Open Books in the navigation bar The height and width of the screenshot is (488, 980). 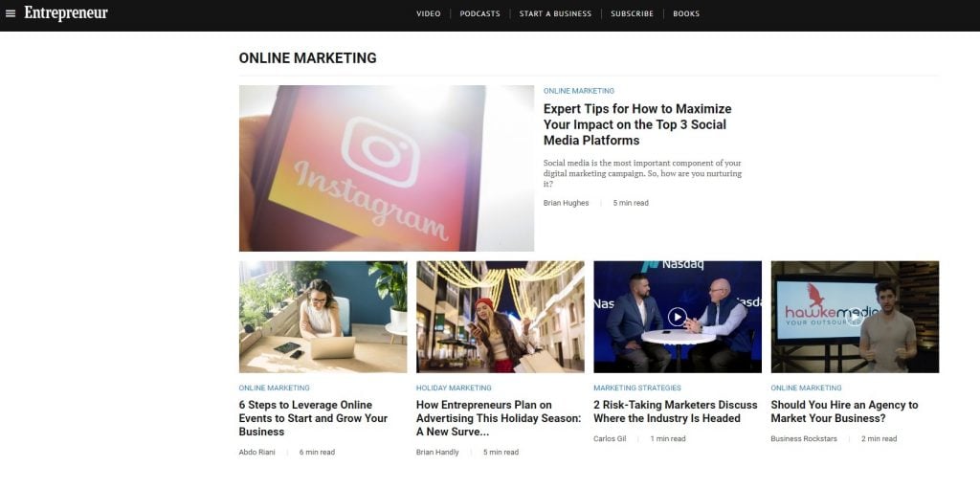pyautogui.click(x=686, y=13)
